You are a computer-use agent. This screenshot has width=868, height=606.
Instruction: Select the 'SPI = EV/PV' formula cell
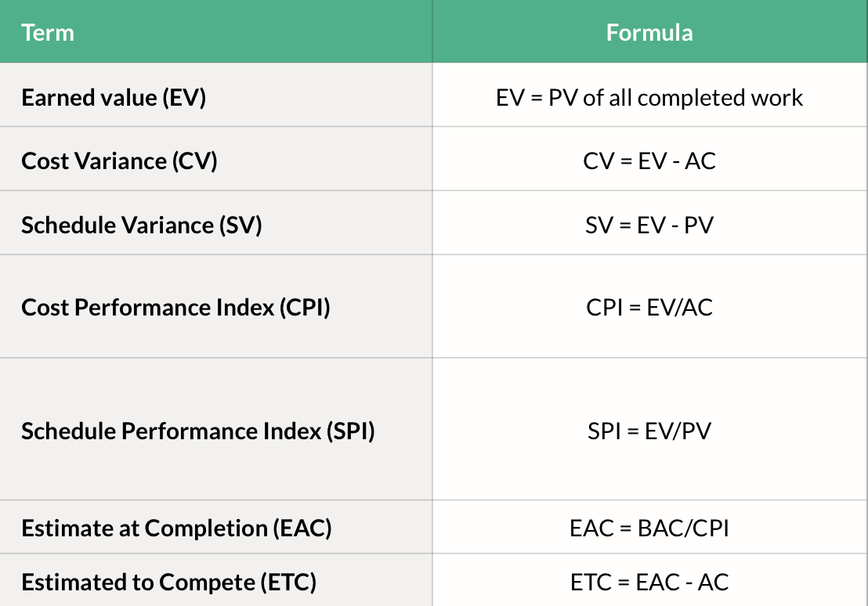click(x=649, y=431)
